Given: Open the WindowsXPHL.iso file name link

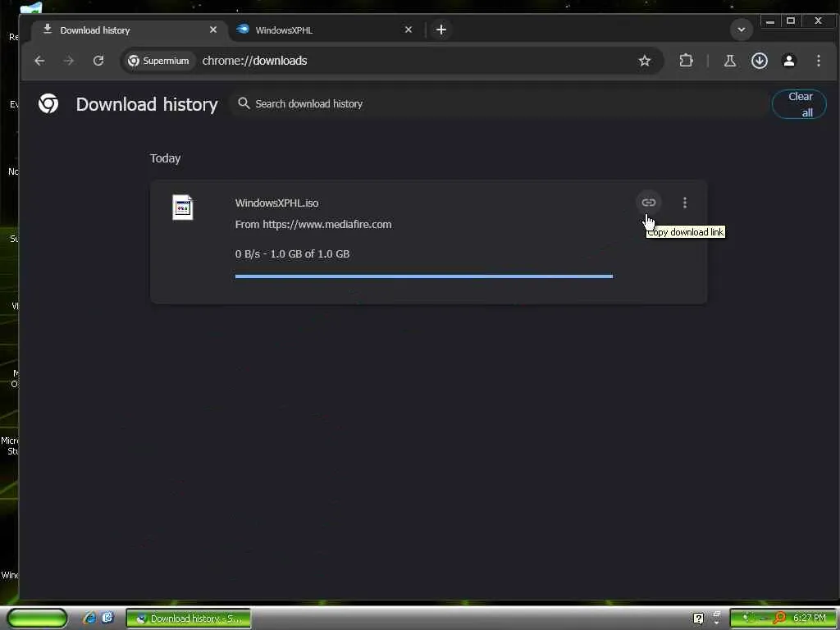Looking at the screenshot, I should click(276, 203).
